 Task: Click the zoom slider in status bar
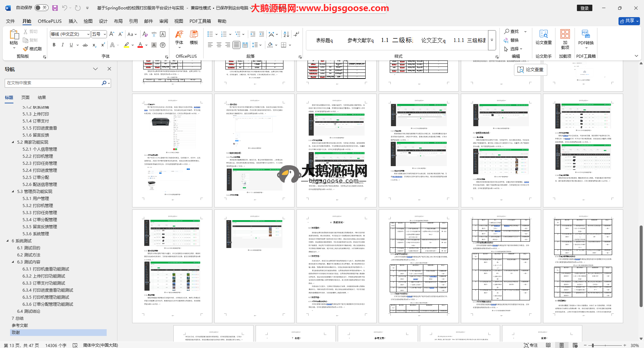593,345
